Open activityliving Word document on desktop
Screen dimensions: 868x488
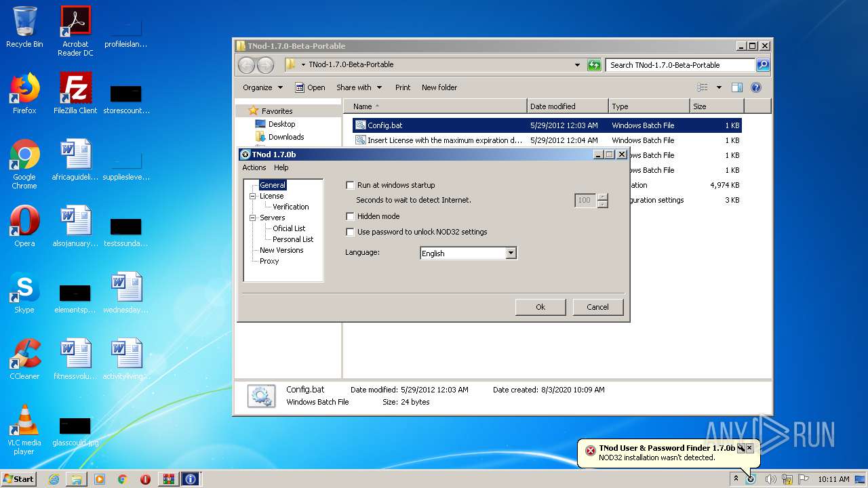coord(126,359)
